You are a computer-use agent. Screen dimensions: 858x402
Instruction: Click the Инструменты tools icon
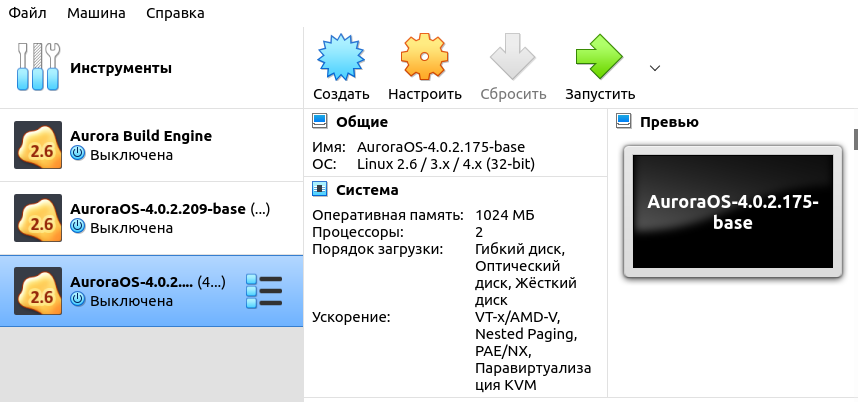pyautogui.click(x=37, y=67)
